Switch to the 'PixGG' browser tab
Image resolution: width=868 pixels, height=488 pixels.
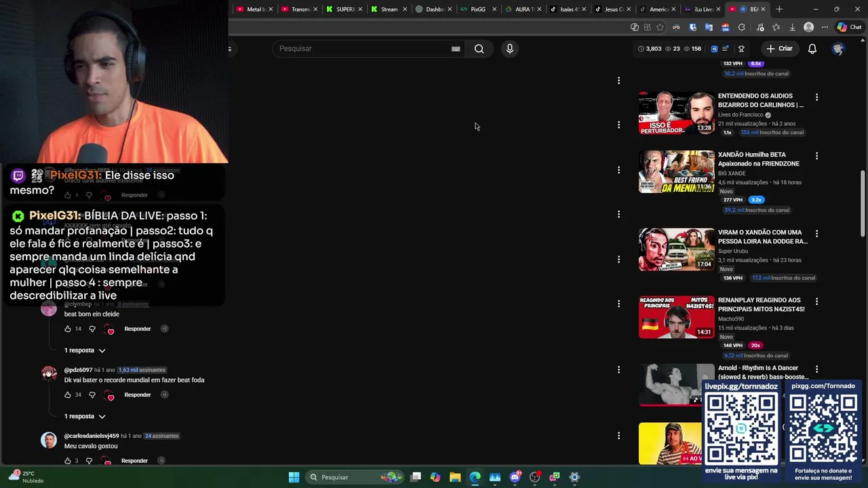click(x=478, y=9)
